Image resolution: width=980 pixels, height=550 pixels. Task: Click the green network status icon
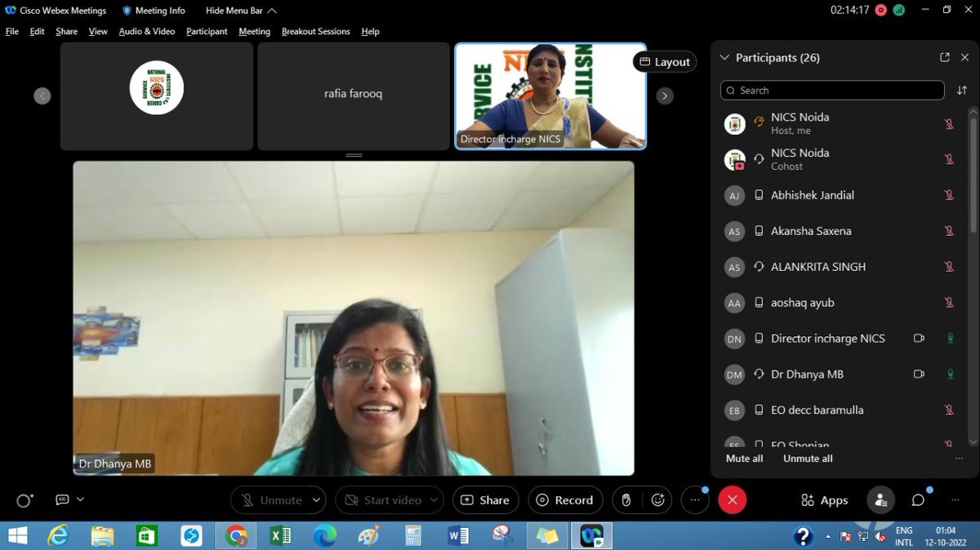(x=898, y=11)
